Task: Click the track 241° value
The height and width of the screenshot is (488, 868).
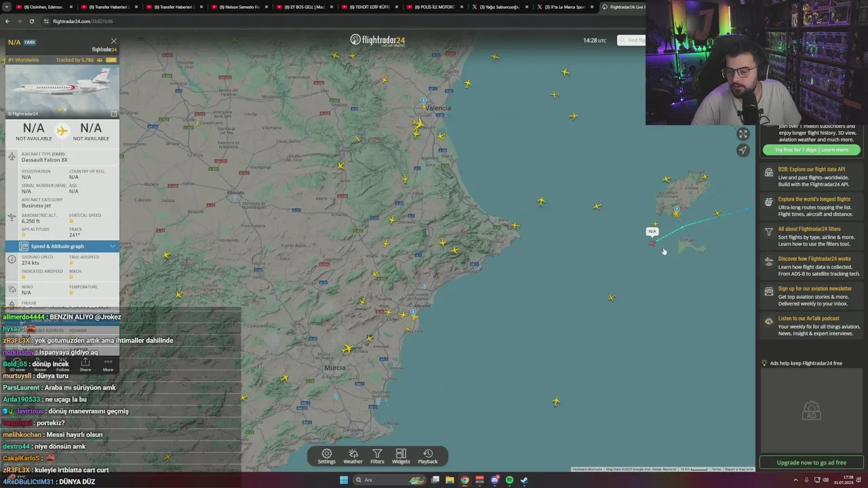Action: [x=74, y=235]
